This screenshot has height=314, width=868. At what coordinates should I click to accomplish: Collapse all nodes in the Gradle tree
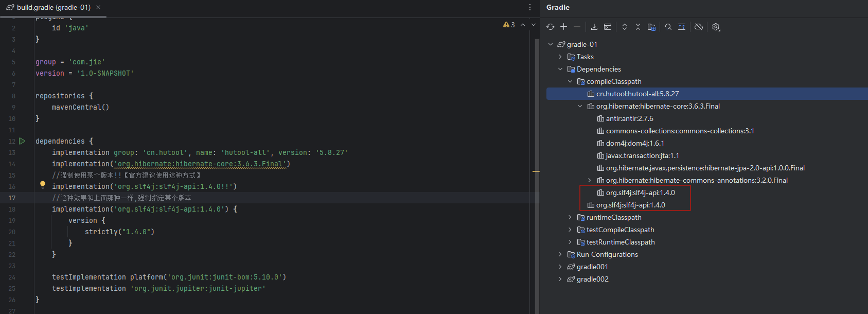[x=638, y=27]
